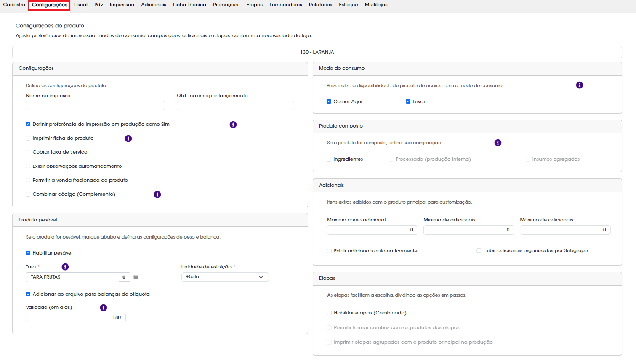The width and height of the screenshot is (636, 364).
Task: Click the Mínimo de adicionais field
Action: tap(469, 230)
